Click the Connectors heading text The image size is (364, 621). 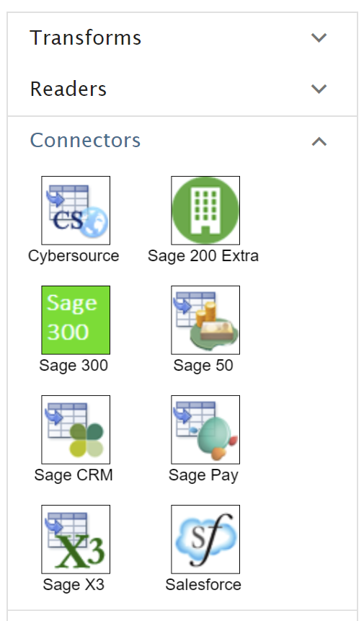click(x=86, y=140)
